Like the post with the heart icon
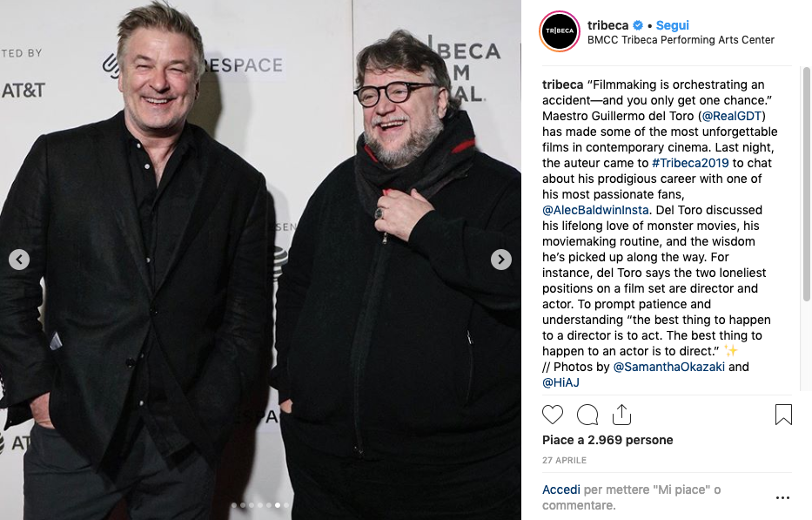This screenshot has height=520, width=812. (552, 415)
